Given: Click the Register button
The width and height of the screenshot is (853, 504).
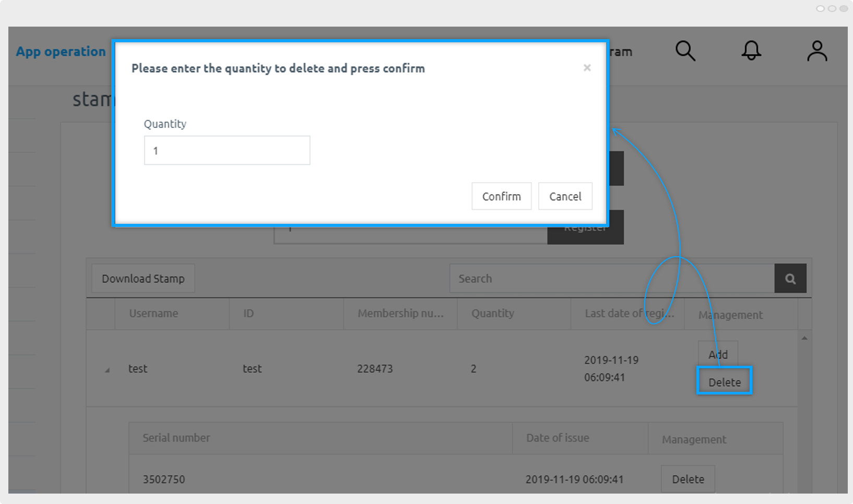Looking at the screenshot, I should coord(585,234).
